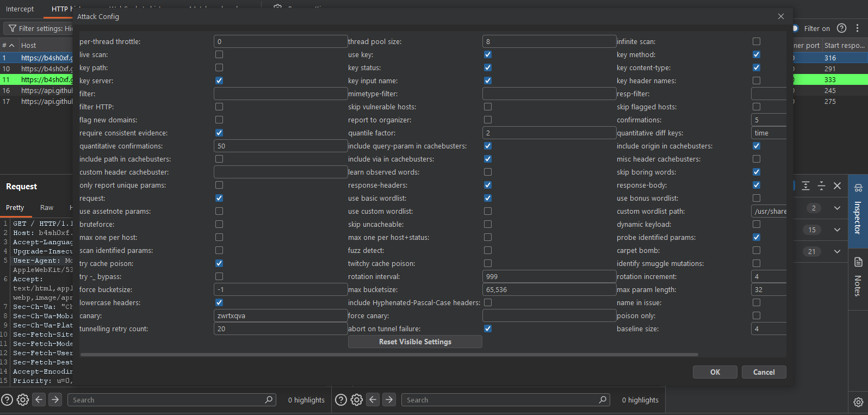Click the Inspector expand-all sections icon
This screenshot has height=415, width=868.
(806, 186)
